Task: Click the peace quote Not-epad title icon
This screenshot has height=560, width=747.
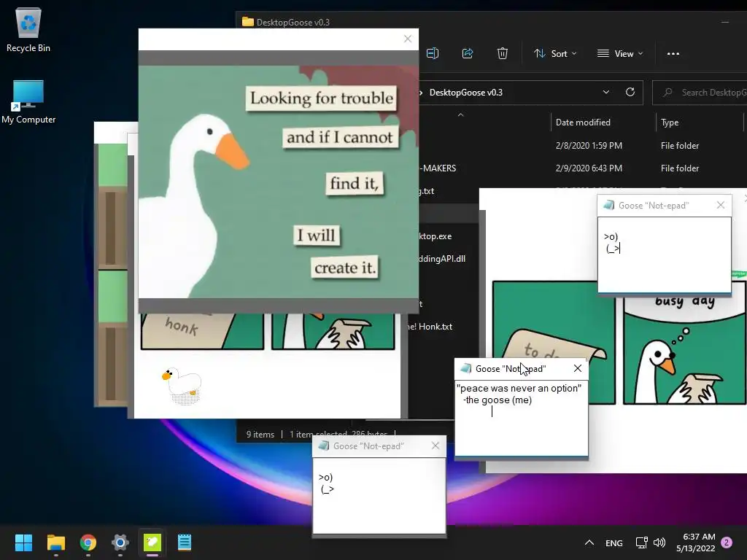Action: [466, 368]
